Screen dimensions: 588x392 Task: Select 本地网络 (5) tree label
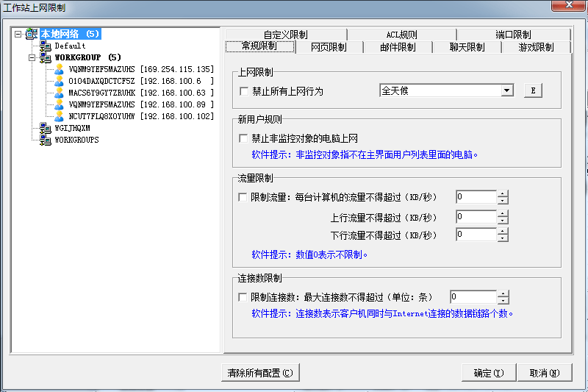point(70,34)
